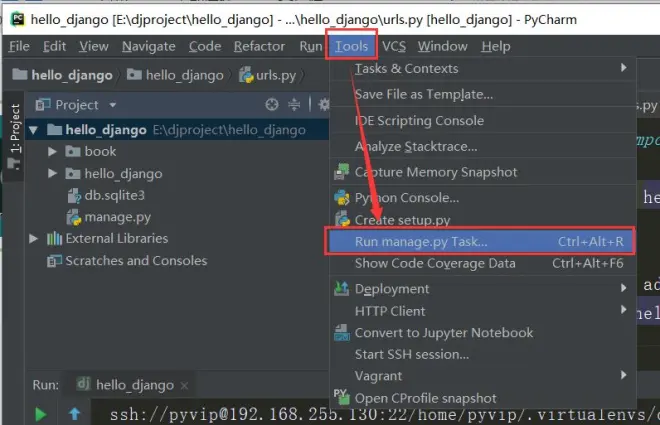
Task: Open the Code menu
Action: (205, 46)
